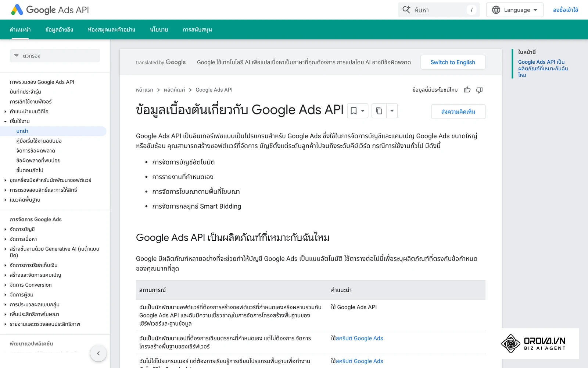Open the ข้อมูลอ้างอิง tab
Image resolution: width=588 pixels, height=368 pixels.
pos(59,29)
